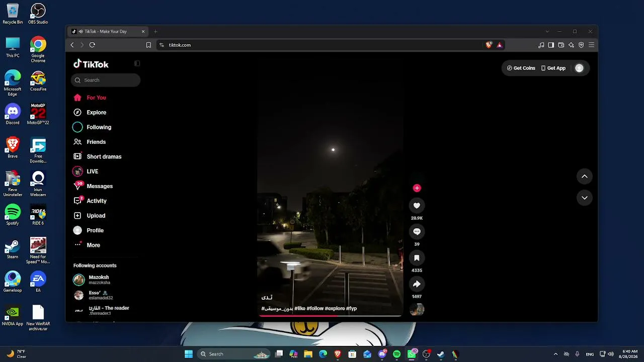Viewport: 644px width, 362px height.
Task: Open Spotify from the taskbar
Action: tap(396, 354)
